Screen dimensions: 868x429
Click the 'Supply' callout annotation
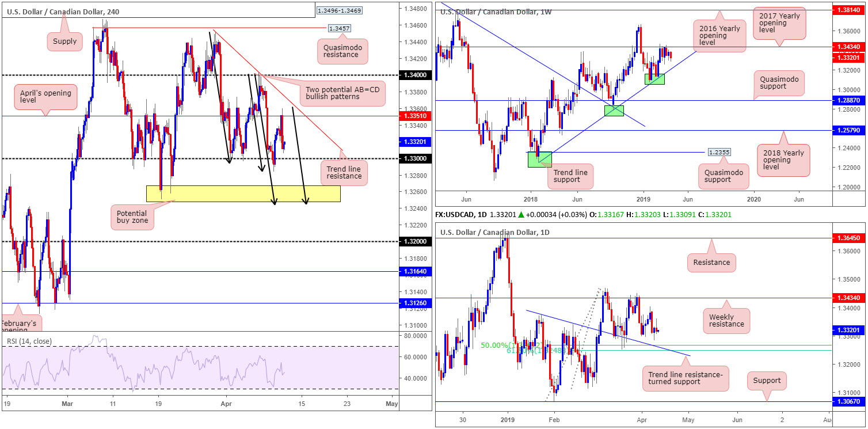[x=64, y=41]
